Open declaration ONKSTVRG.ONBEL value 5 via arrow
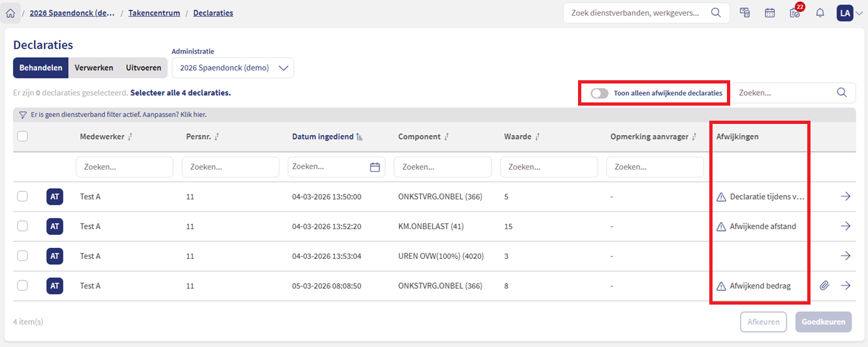Image resolution: width=868 pixels, height=347 pixels. (x=845, y=196)
